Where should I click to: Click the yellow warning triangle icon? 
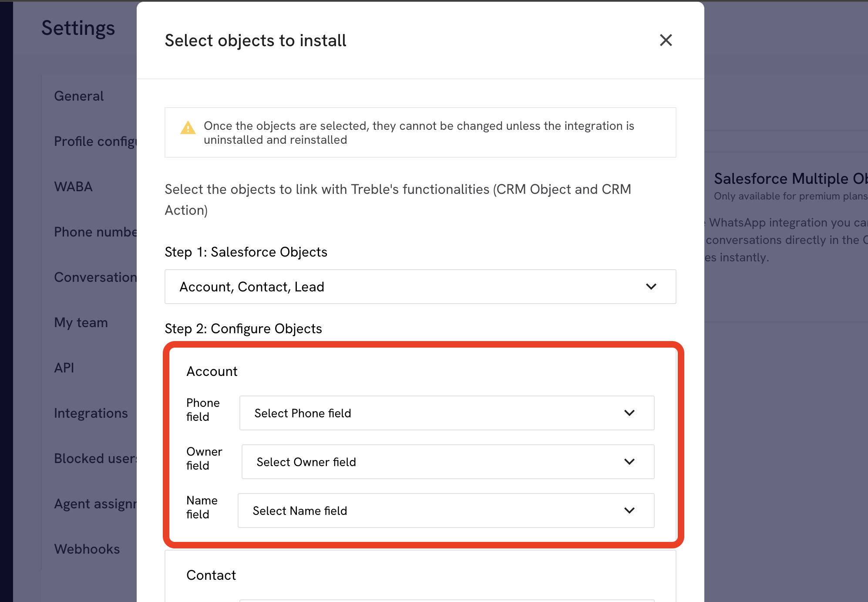[x=188, y=128]
